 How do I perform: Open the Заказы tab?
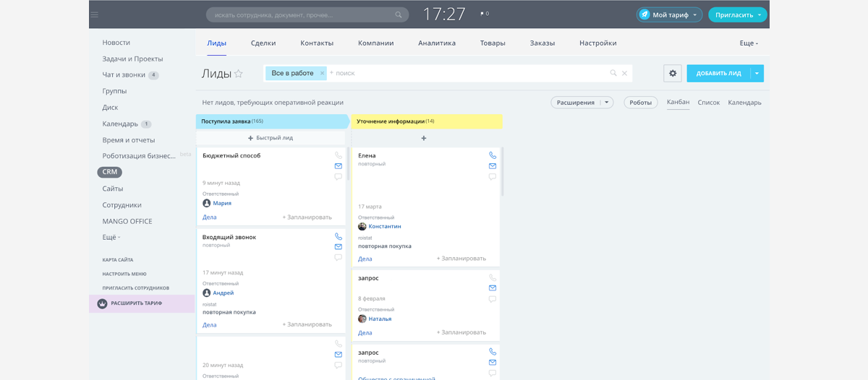542,43
